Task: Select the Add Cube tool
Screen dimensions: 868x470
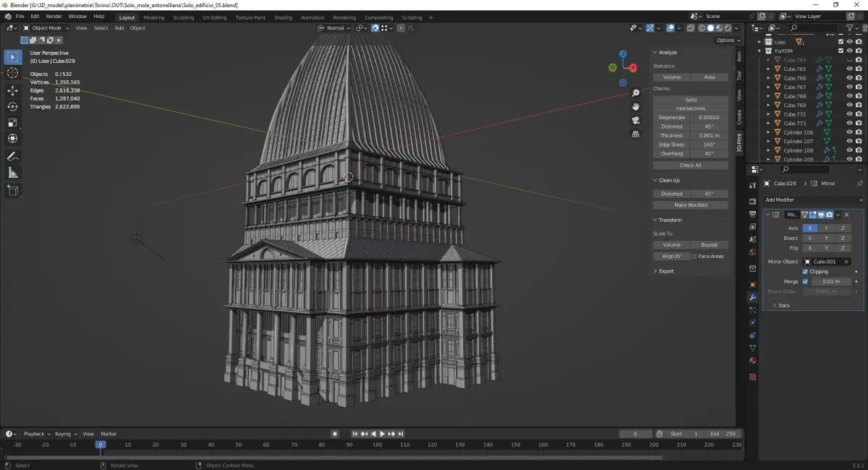Action: 12,190
